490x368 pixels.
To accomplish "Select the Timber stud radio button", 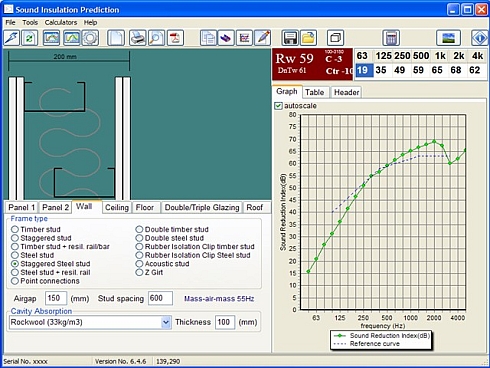I will point(15,229).
